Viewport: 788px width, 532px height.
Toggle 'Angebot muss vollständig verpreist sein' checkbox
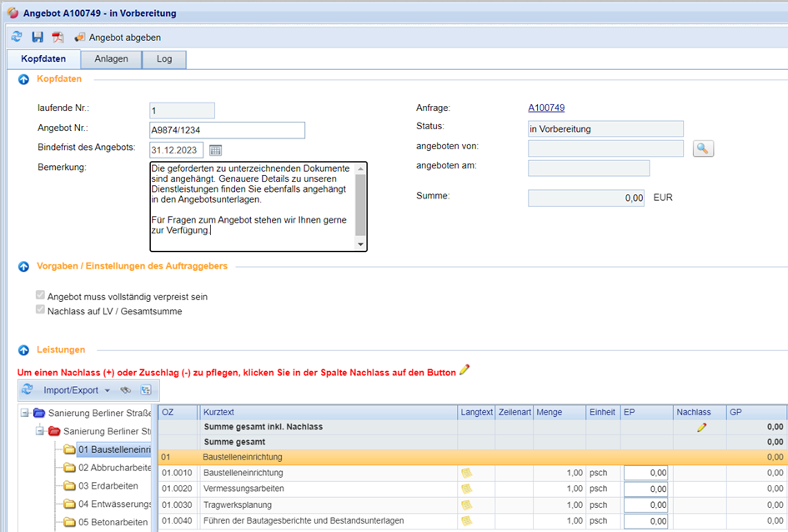[41, 296]
